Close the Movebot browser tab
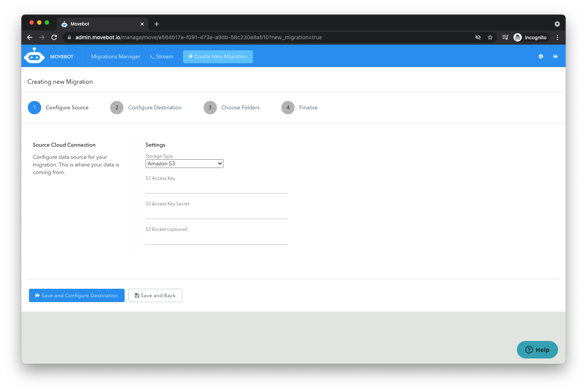587x392 pixels. (142, 24)
